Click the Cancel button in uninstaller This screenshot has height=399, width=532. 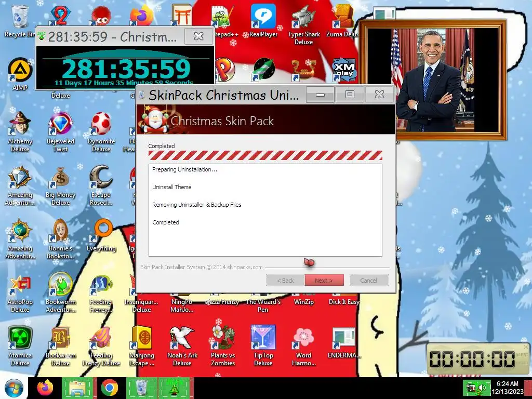pyautogui.click(x=369, y=280)
